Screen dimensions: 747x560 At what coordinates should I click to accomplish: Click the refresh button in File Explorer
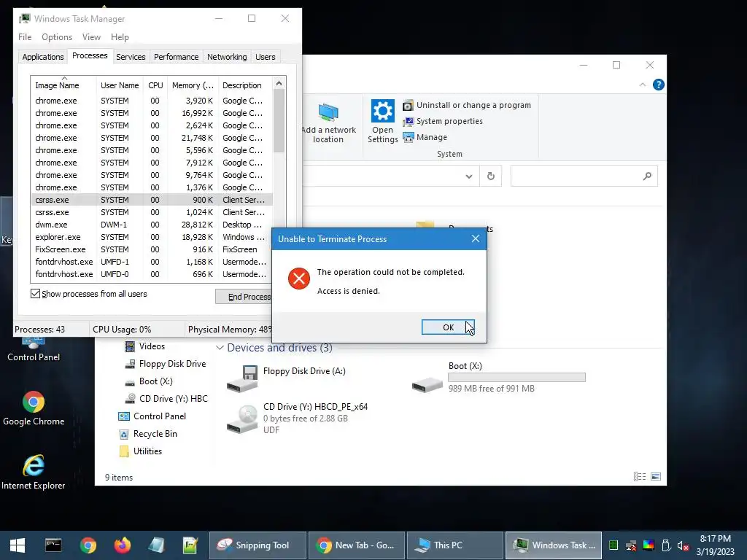491,176
